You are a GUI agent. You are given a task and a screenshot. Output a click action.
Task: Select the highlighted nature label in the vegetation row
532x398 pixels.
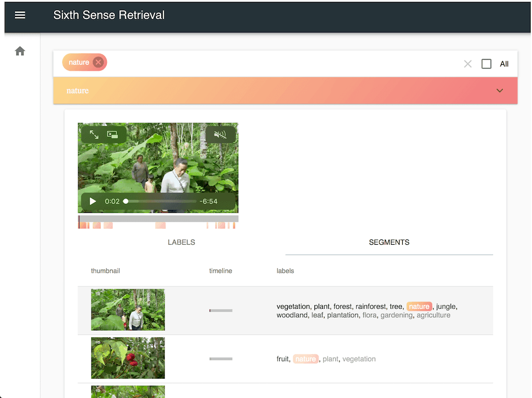(419, 306)
